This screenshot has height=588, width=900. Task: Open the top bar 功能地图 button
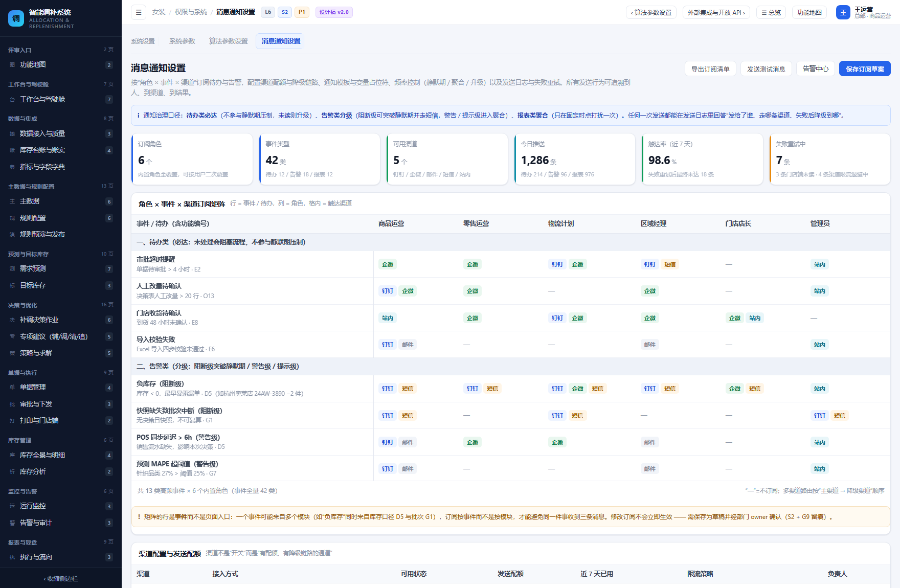(809, 12)
